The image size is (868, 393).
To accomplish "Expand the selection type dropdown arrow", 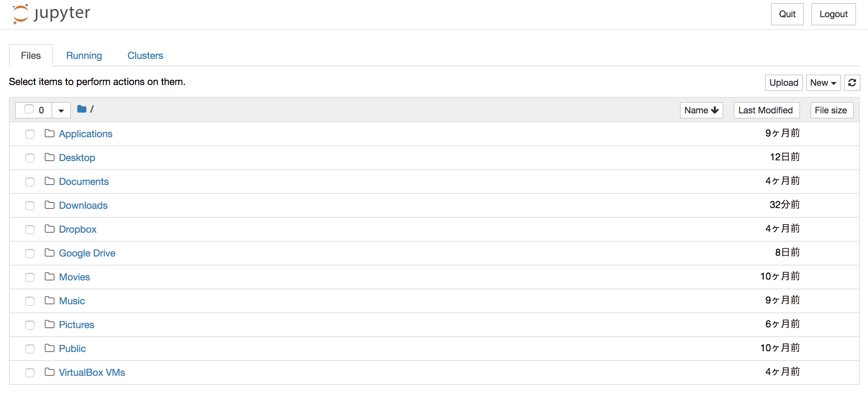I will point(61,110).
